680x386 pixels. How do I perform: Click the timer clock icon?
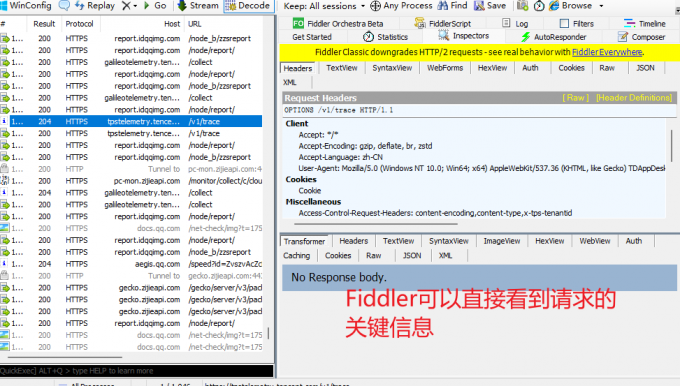pos(539,6)
